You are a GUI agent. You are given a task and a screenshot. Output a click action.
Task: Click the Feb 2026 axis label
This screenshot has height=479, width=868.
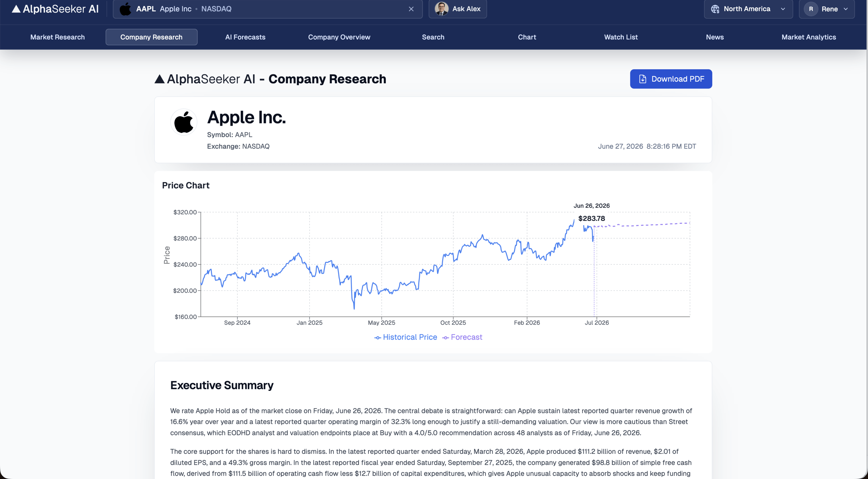[527, 323]
